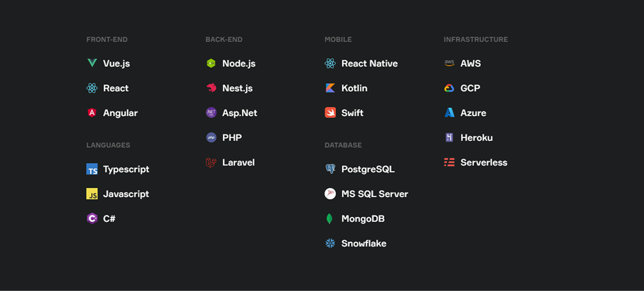The height and width of the screenshot is (291, 644).
Task: Click the React atom icon
Action: (92, 88)
